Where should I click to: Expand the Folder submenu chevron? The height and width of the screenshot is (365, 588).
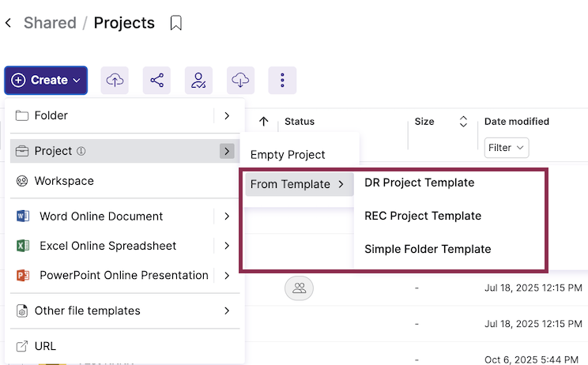click(227, 115)
